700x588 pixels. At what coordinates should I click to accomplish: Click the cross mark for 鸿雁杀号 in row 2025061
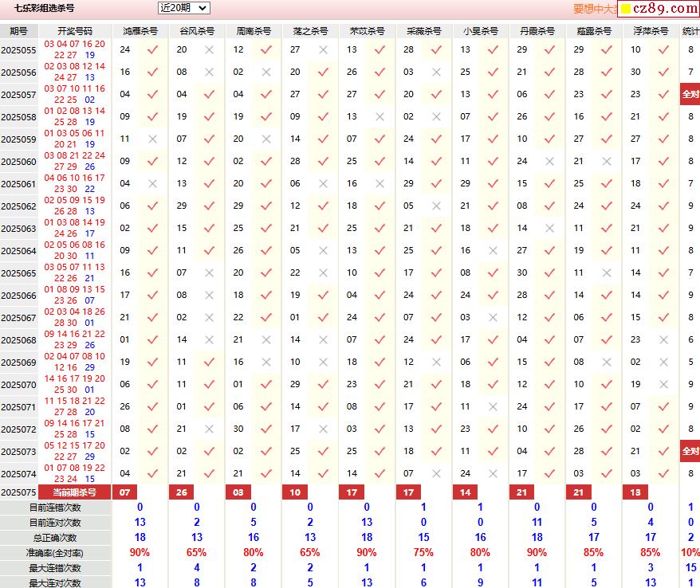pyautogui.click(x=153, y=183)
